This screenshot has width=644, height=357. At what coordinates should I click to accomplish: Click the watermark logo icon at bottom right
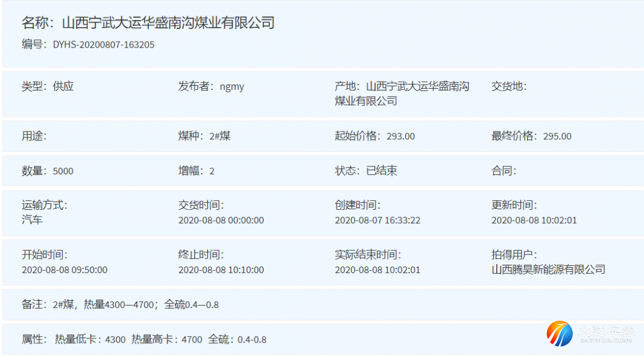click(559, 333)
